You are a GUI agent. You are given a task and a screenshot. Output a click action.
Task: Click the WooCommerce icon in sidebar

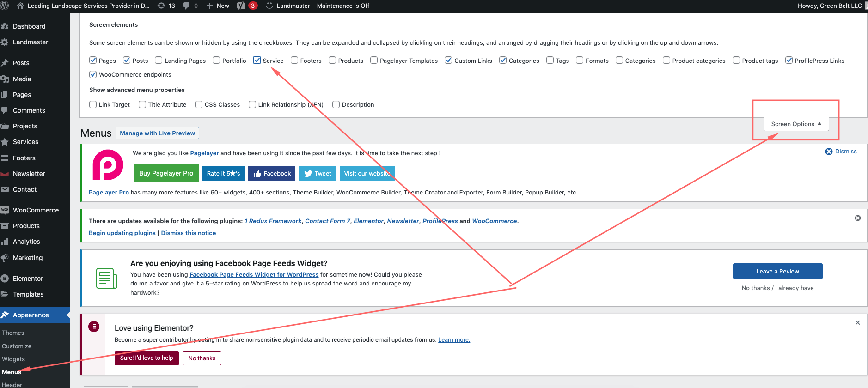tap(5, 210)
